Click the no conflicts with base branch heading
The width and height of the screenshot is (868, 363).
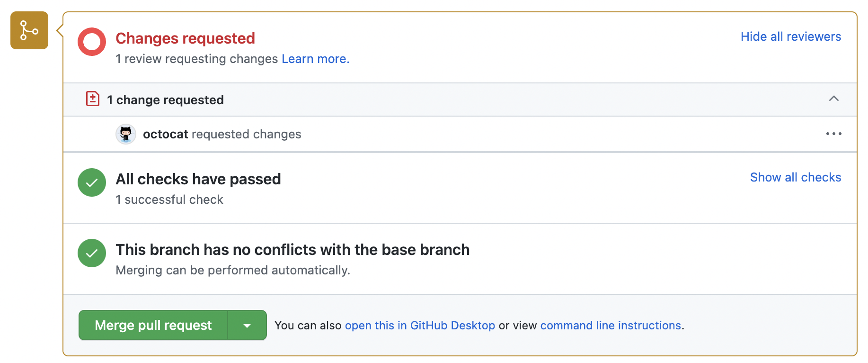point(292,250)
